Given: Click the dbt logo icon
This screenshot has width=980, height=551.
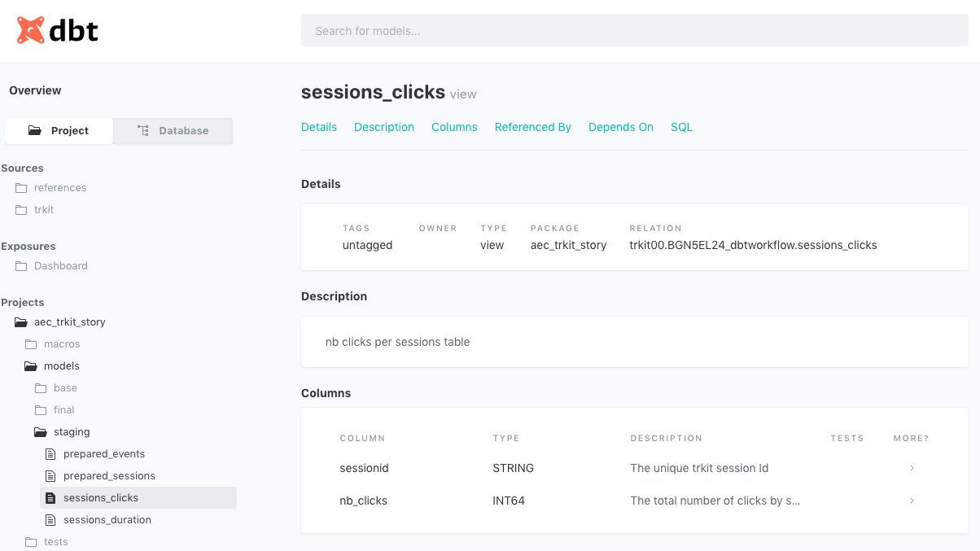Looking at the screenshot, I should click(31, 31).
